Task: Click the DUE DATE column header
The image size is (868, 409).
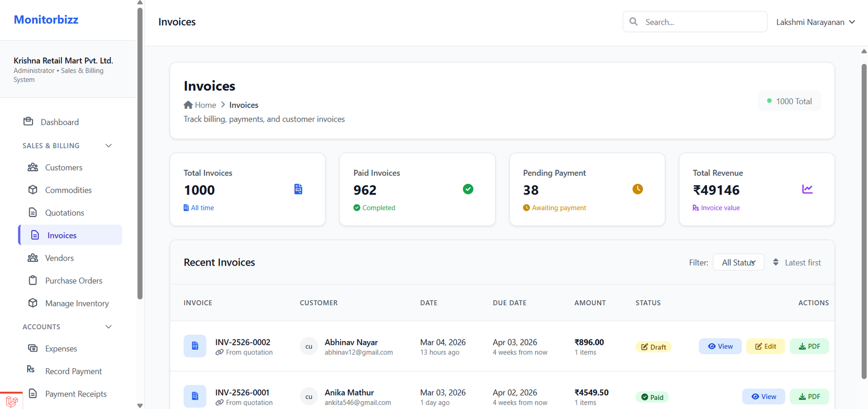Action: point(509,303)
